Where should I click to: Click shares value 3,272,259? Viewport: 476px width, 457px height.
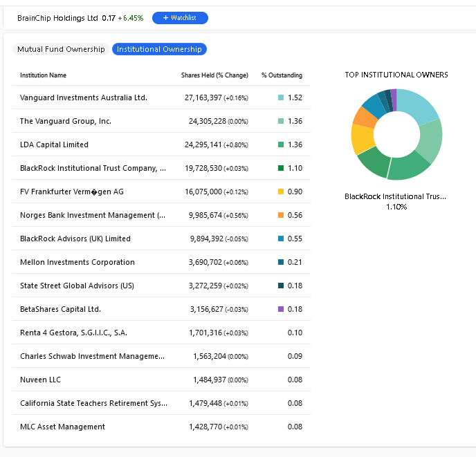tap(205, 286)
